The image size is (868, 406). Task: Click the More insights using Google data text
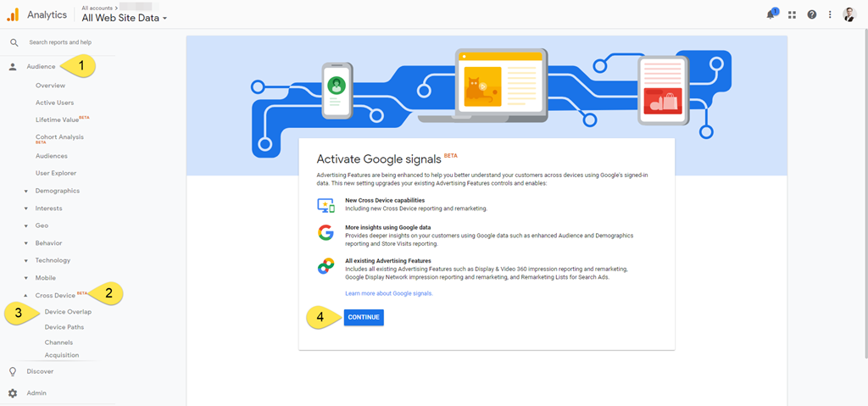(x=388, y=228)
